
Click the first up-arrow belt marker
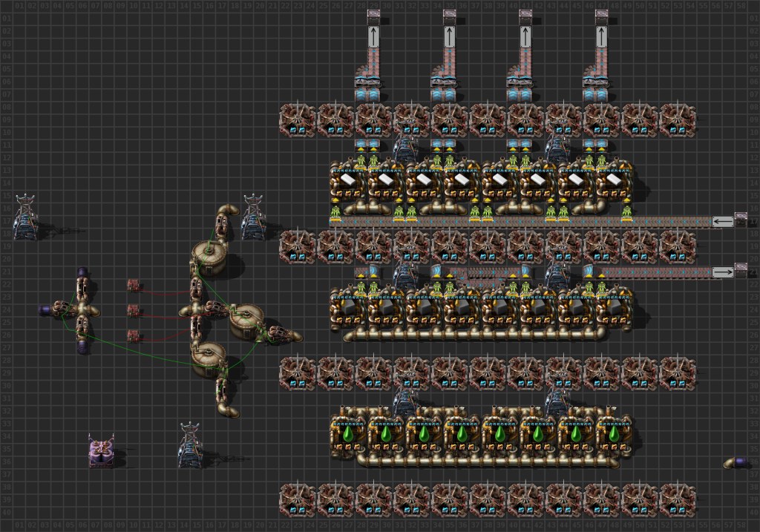(373, 37)
